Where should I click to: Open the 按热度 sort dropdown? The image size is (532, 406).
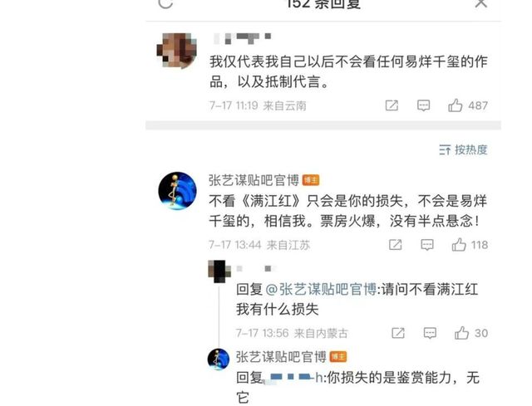tap(463, 149)
